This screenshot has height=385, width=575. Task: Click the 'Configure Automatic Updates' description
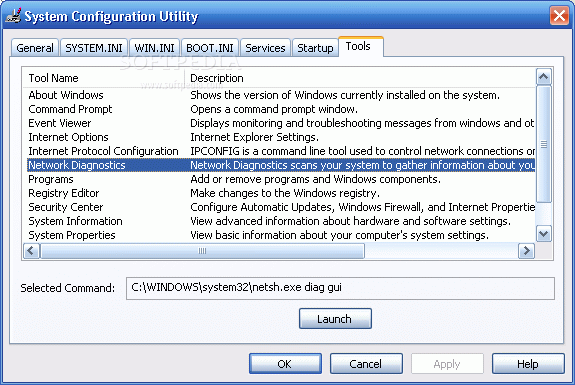362,207
